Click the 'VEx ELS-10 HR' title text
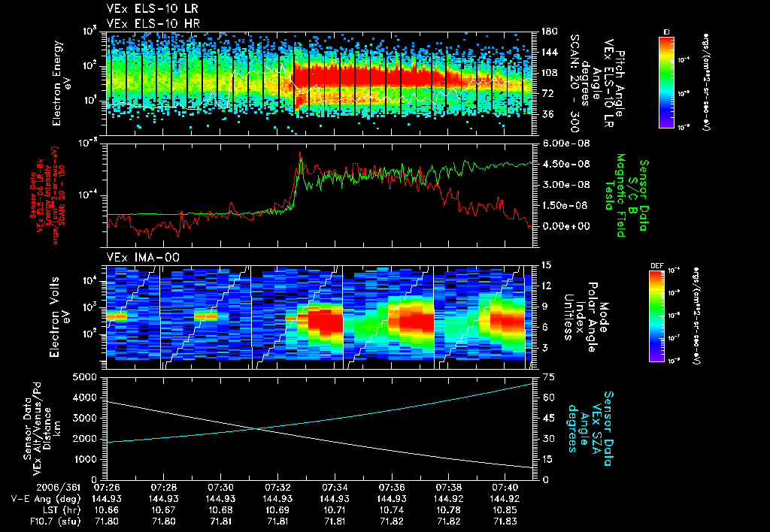Viewport: 770px width, 532px height. [153, 23]
